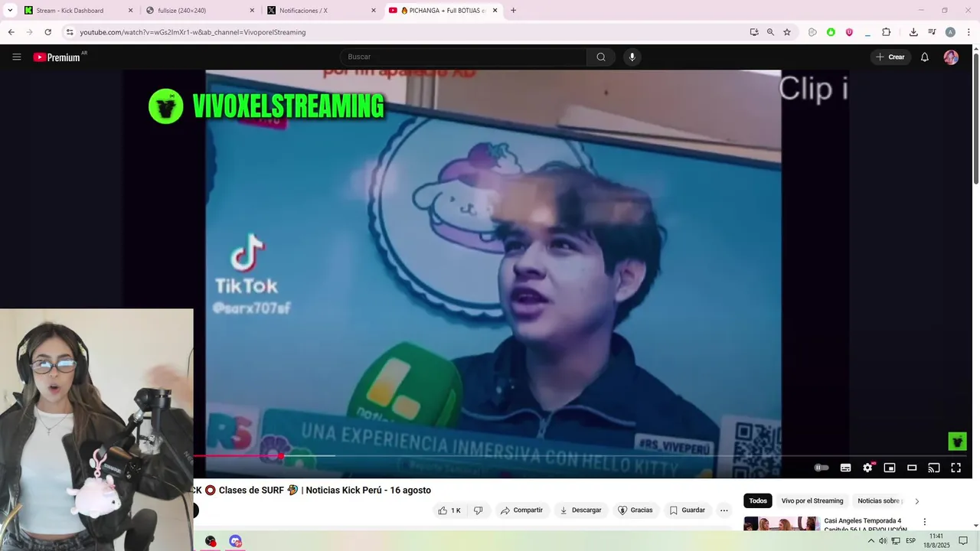Select the Noticias sobre chip
This screenshot has width=980, height=551.
coord(880,501)
